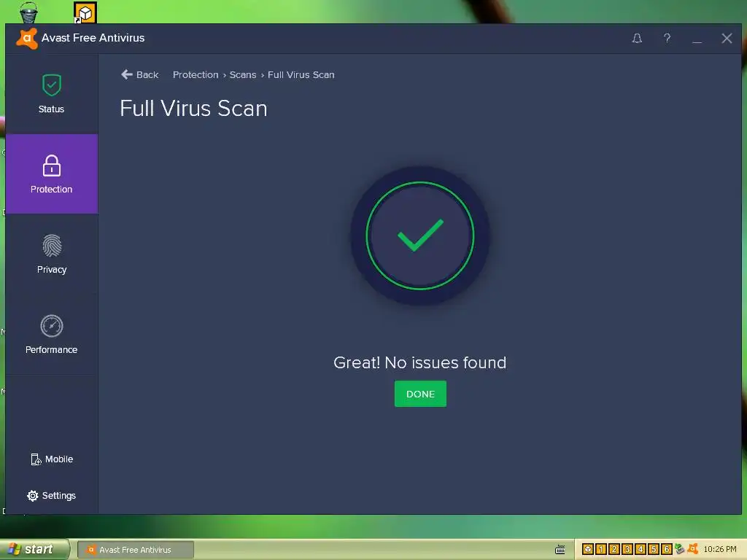
Task: Click the green DONE button
Action: coord(420,394)
